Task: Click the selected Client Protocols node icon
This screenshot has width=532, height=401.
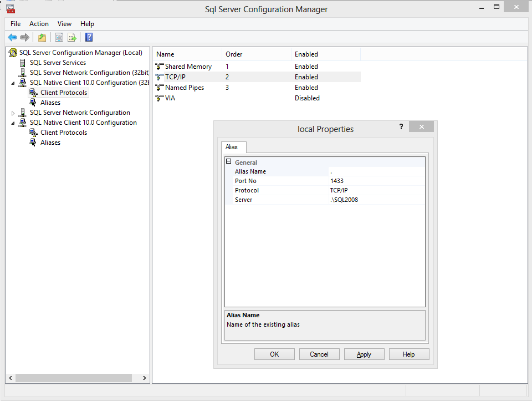Action: 33,93
